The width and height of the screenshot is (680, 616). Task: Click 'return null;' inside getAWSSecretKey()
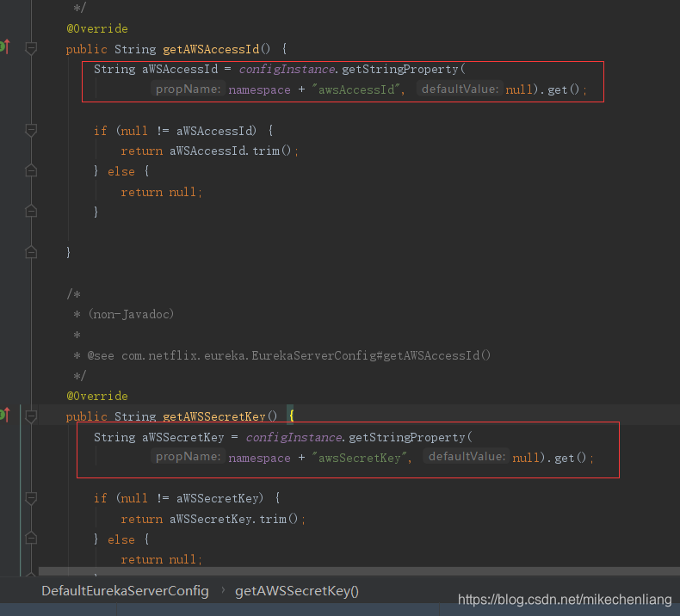tap(161, 559)
